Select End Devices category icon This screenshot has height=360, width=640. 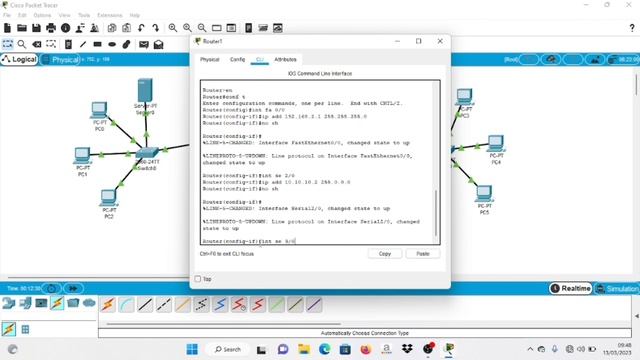click(x=25, y=303)
